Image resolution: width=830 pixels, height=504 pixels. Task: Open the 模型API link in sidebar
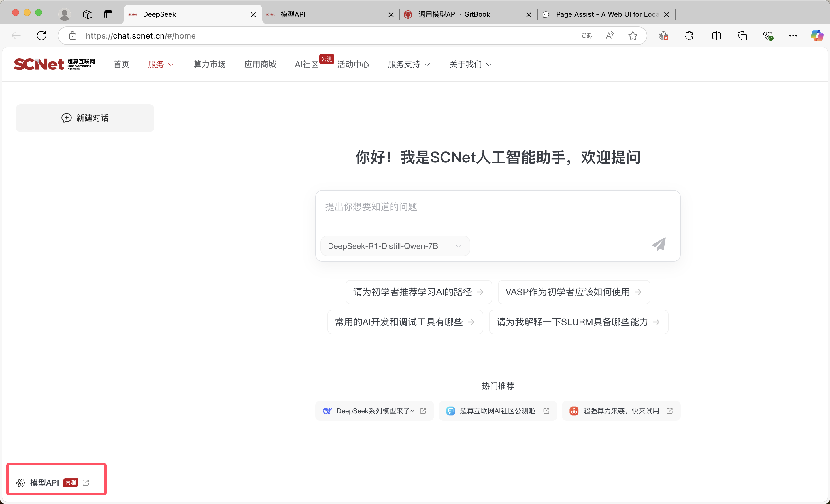53,483
